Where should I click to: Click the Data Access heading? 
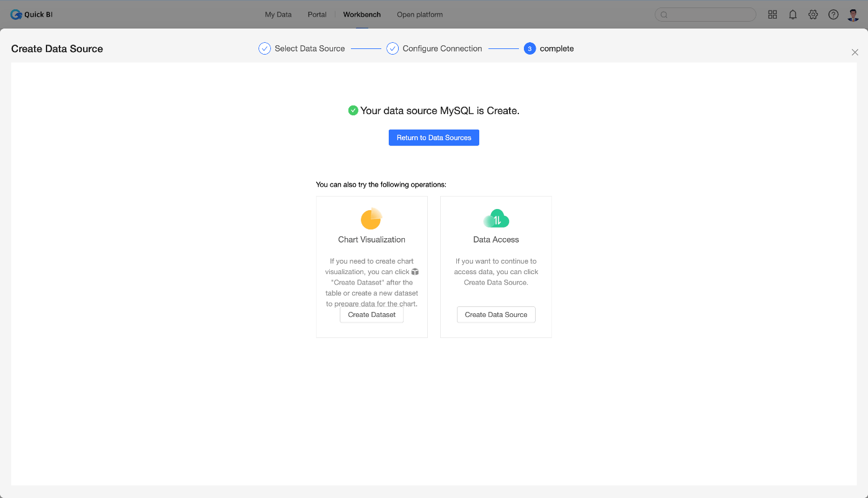pyautogui.click(x=496, y=239)
